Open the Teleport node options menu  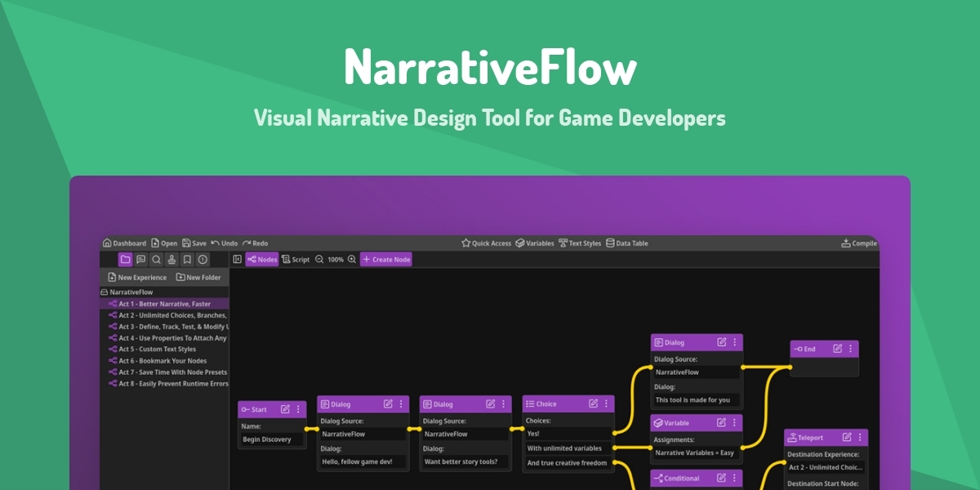[860, 437]
